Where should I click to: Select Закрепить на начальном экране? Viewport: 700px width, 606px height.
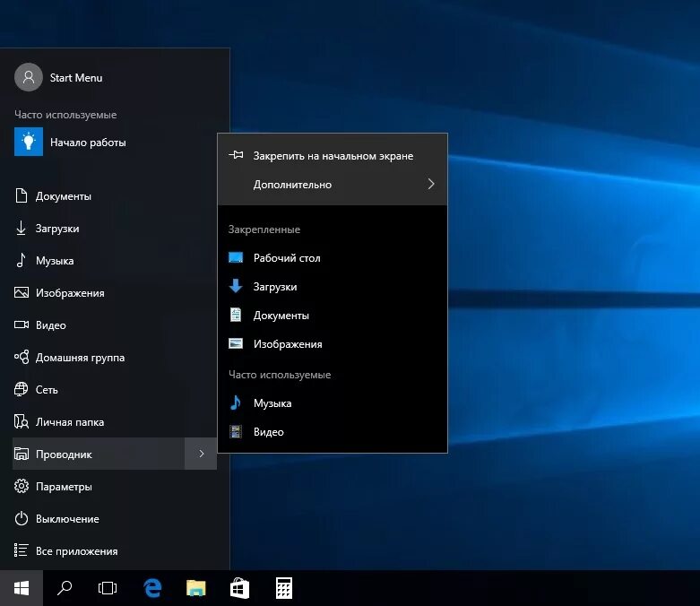(x=333, y=156)
